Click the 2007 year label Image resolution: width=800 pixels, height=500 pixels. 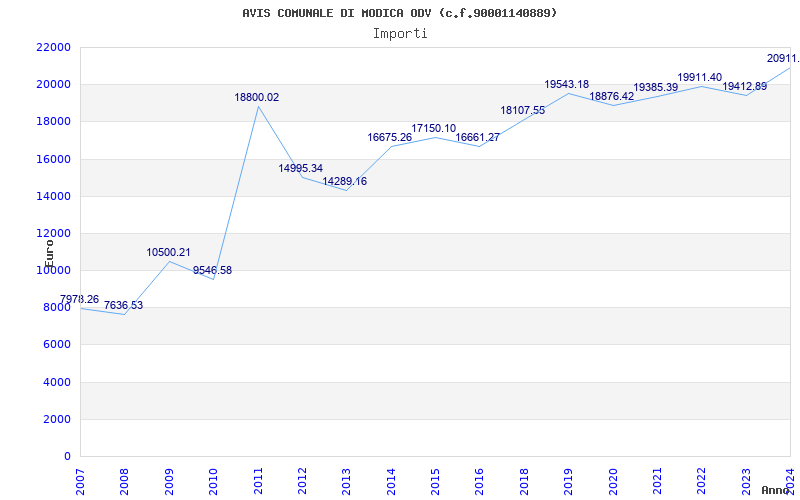pos(80,482)
